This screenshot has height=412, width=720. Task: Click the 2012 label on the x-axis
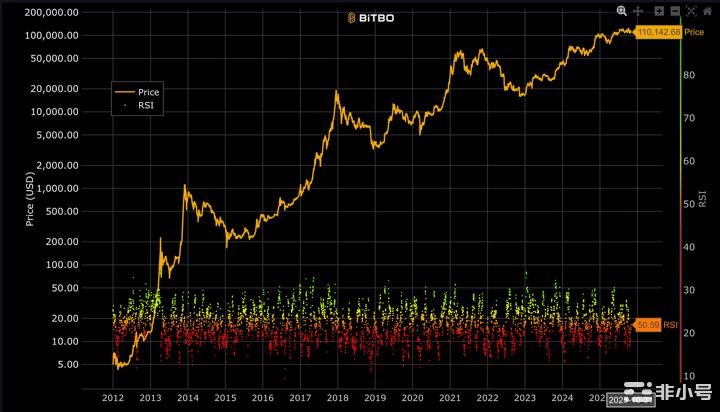click(x=112, y=397)
